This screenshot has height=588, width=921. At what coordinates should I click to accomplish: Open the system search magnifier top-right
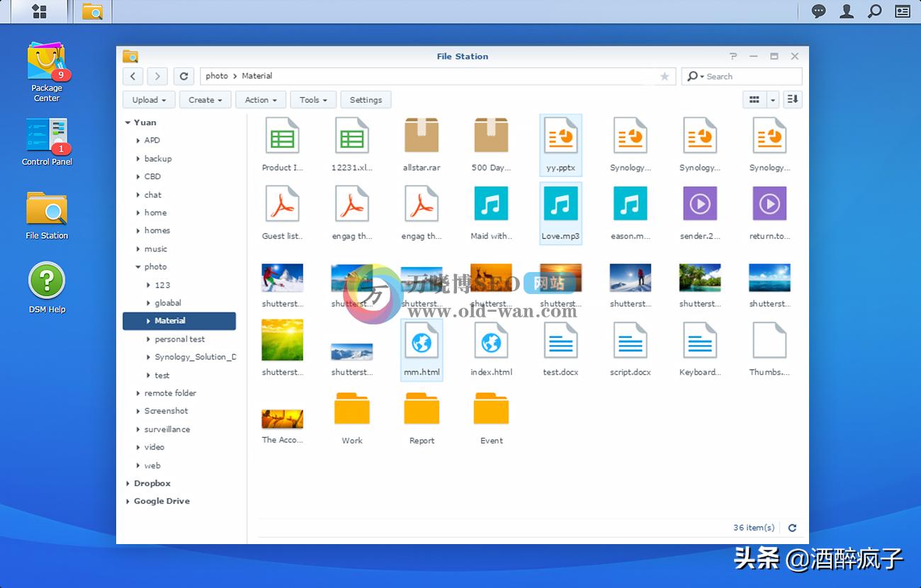pyautogui.click(x=874, y=11)
